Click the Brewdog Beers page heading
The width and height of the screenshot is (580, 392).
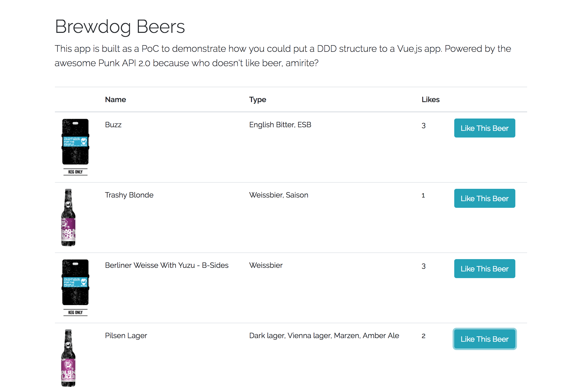pos(120,27)
